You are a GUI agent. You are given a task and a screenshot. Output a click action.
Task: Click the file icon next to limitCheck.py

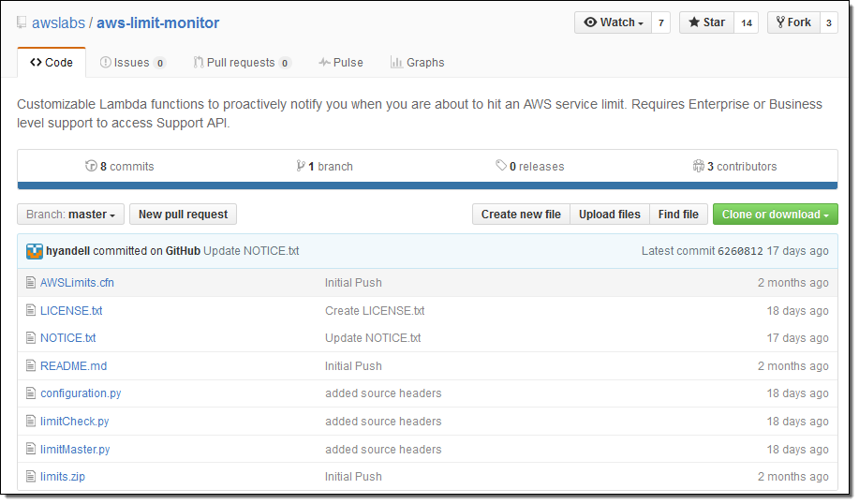pyautogui.click(x=31, y=422)
